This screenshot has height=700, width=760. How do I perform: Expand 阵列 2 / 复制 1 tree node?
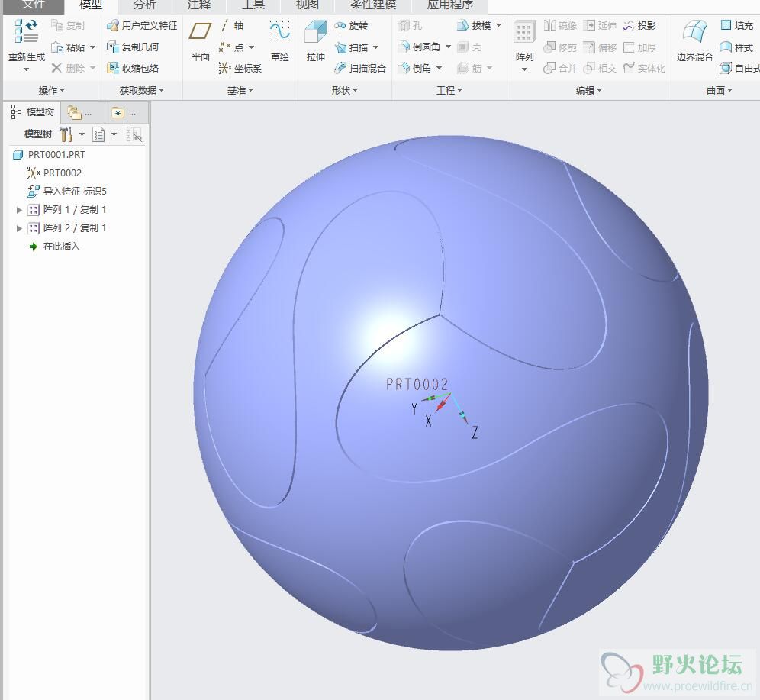[19, 228]
